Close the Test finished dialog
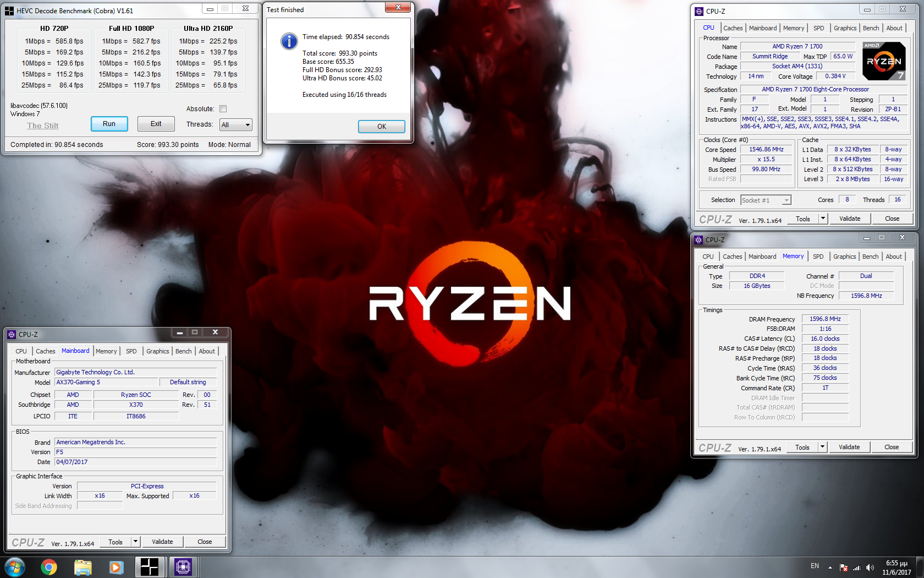The image size is (924, 578). [397, 7]
